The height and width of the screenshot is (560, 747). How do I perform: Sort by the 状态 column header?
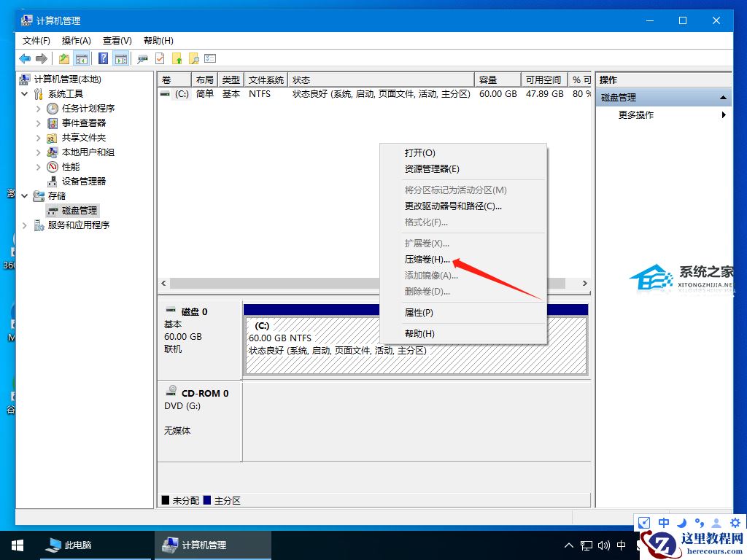coord(381,79)
